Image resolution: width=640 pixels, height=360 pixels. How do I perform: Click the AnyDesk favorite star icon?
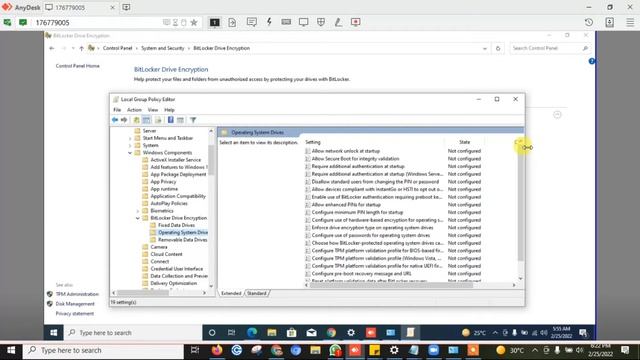pyautogui.click(x=194, y=22)
